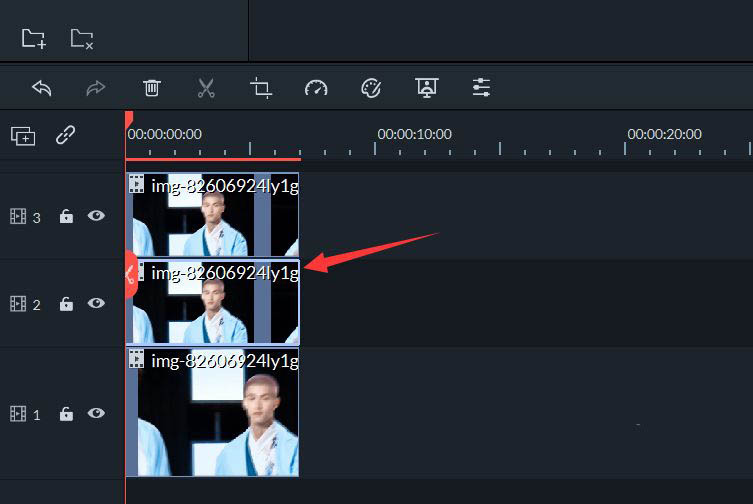The width and height of the screenshot is (753, 504).
Task: Click the track 2 film strip icon
Action: (x=18, y=304)
